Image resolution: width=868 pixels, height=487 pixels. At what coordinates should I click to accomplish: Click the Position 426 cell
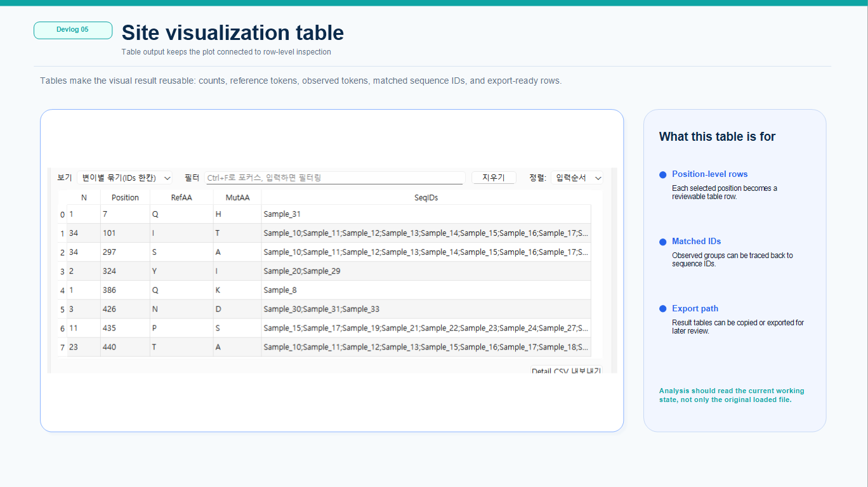coord(125,309)
